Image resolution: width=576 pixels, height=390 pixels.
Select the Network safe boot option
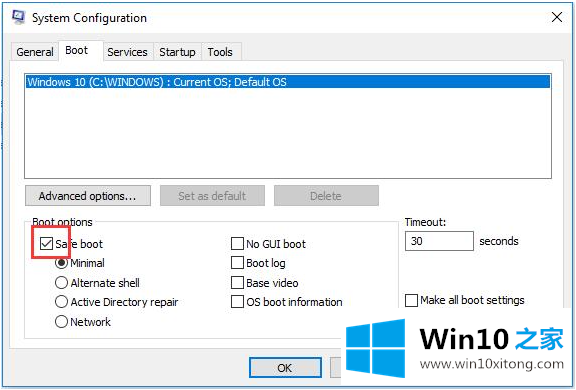[61, 322]
